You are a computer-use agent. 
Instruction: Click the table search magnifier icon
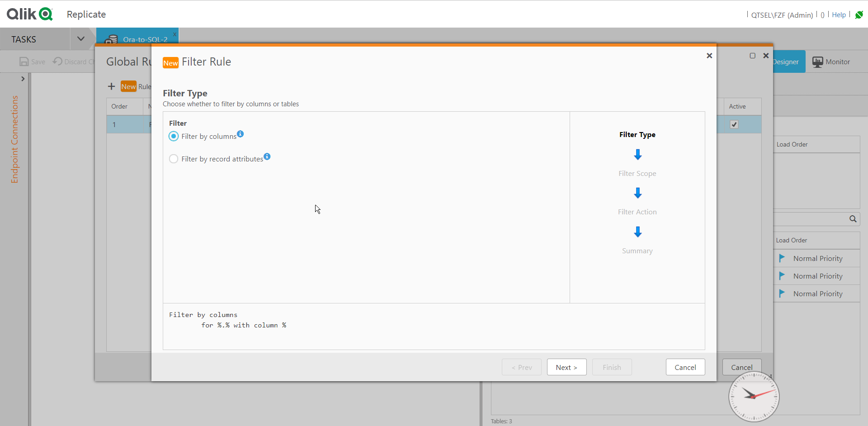(x=853, y=219)
